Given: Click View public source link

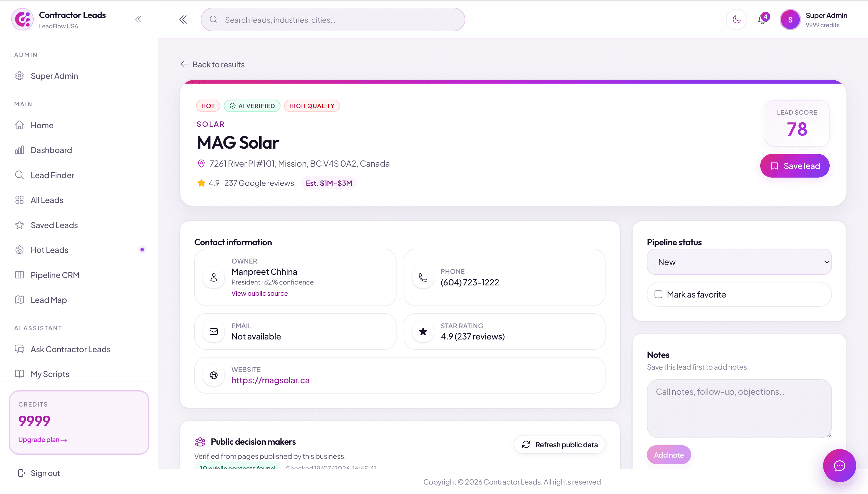Looking at the screenshot, I should 260,293.
